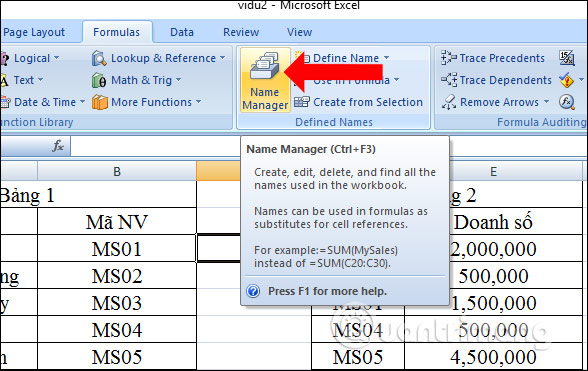Switch to the Data tab
The height and width of the screenshot is (371, 588).
point(182,32)
